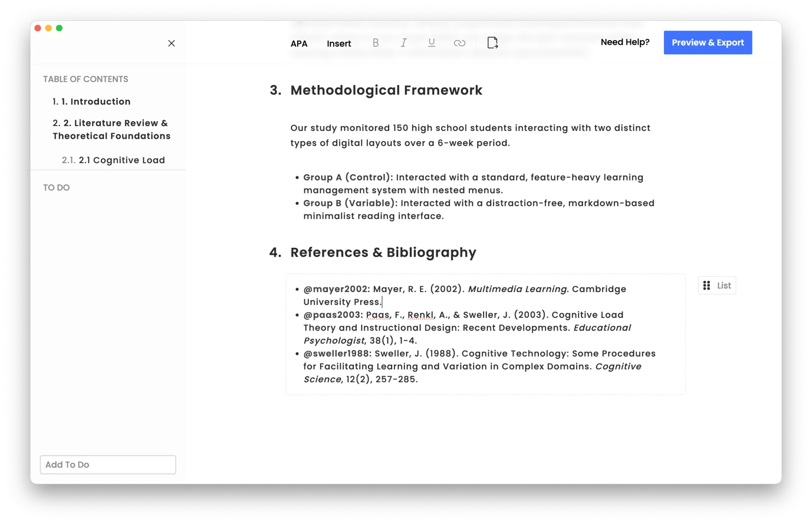Click the TO DO section header

coord(56,188)
